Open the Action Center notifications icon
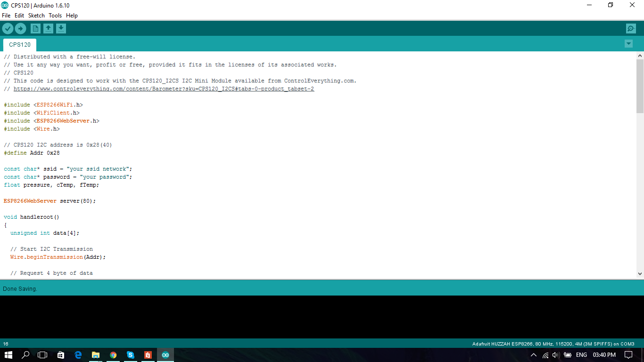This screenshot has height=362, width=644. [628, 355]
